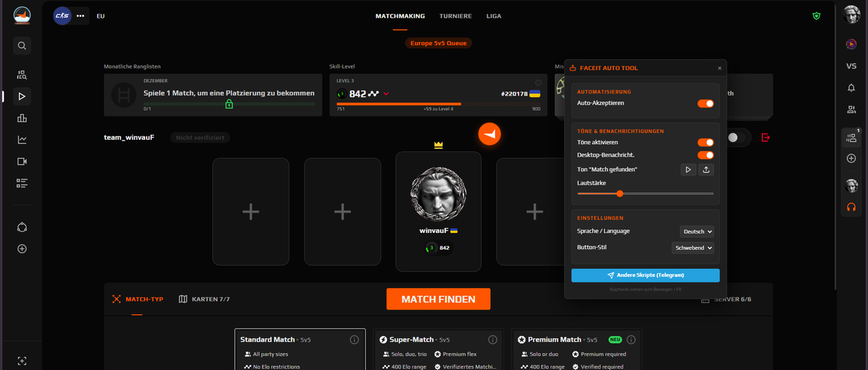Click the Elo progress bar toward Level 4
This screenshot has height=370, width=868.
coord(438,104)
